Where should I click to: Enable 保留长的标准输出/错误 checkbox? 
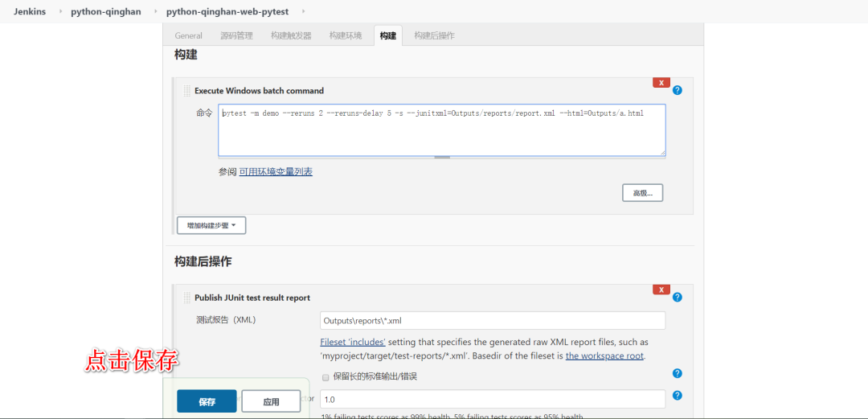(x=325, y=377)
